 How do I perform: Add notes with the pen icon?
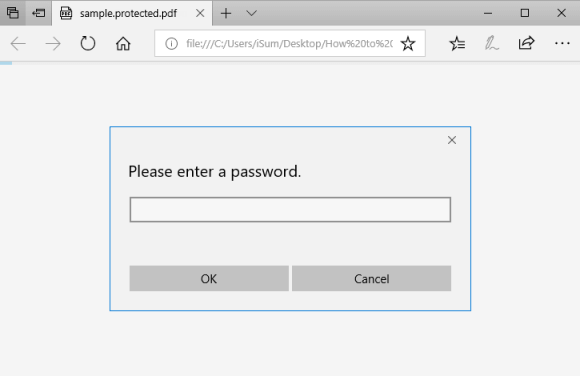492,44
